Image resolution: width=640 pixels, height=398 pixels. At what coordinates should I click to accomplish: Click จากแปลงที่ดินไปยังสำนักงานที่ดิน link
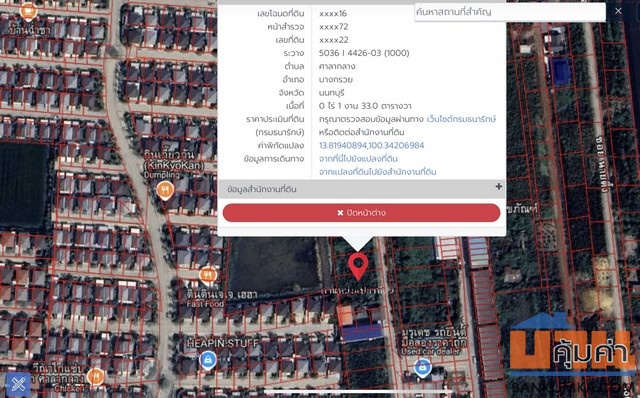point(378,172)
